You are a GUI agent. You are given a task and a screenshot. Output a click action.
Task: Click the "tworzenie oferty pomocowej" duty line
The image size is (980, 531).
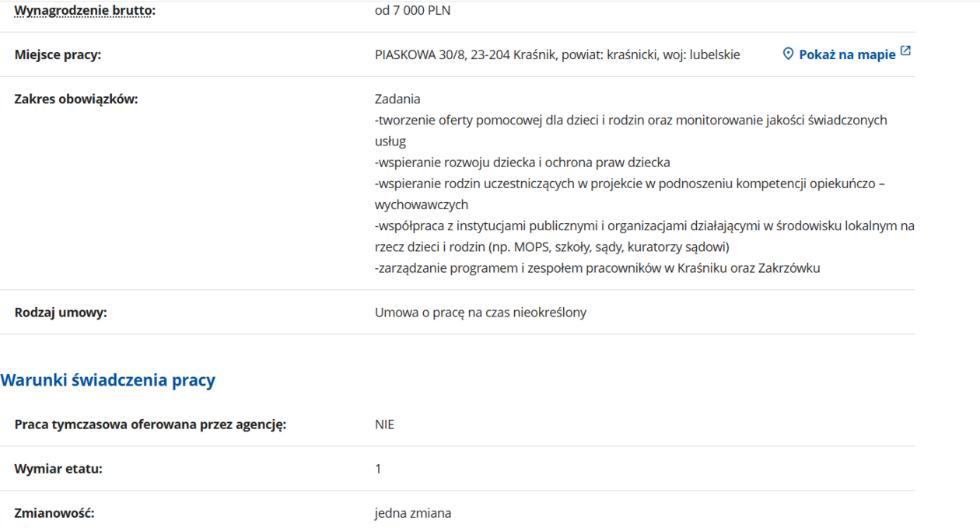[x=630, y=121]
